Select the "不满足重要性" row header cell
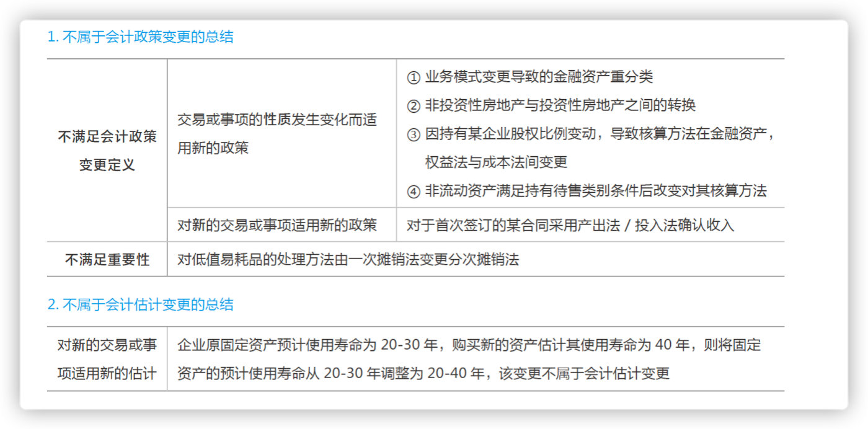The height and width of the screenshot is (429, 868). 107,260
